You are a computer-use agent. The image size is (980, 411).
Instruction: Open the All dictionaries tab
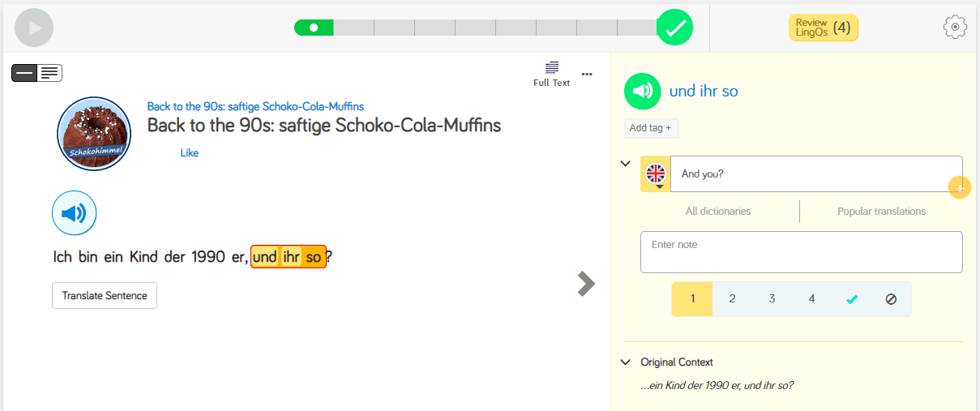coord(718,212)
